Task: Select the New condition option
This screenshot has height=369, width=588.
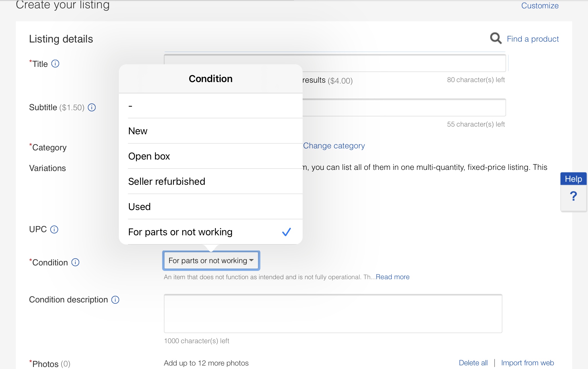Action: coord(210,131)
